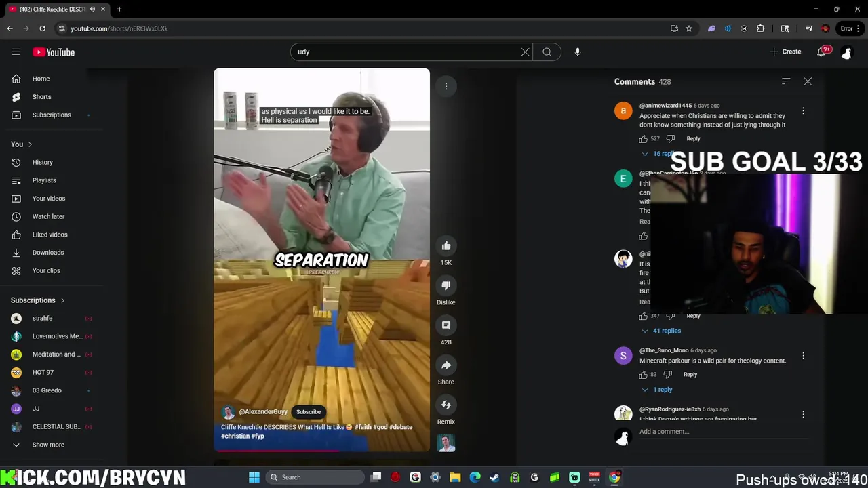Open the YouTube hamburger guide menu

click(x=16, y=52)
